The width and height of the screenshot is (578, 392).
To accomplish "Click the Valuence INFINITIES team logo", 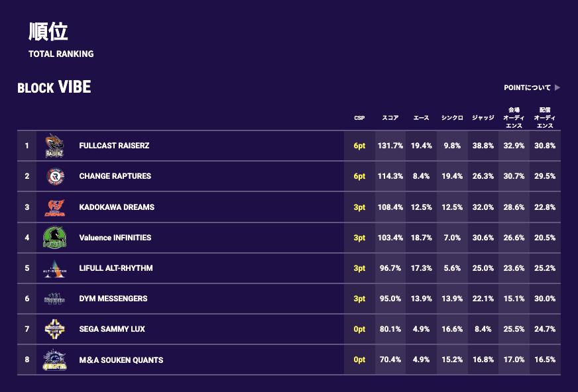I will pos(55,238).
